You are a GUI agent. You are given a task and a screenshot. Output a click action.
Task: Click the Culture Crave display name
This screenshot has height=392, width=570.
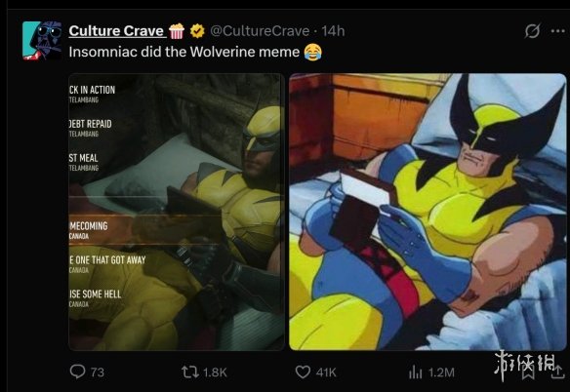116,31
